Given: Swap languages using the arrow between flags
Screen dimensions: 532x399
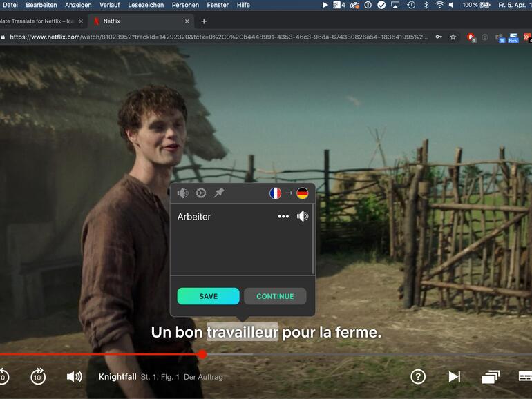Looking at the screenshot, I should 289,193.
